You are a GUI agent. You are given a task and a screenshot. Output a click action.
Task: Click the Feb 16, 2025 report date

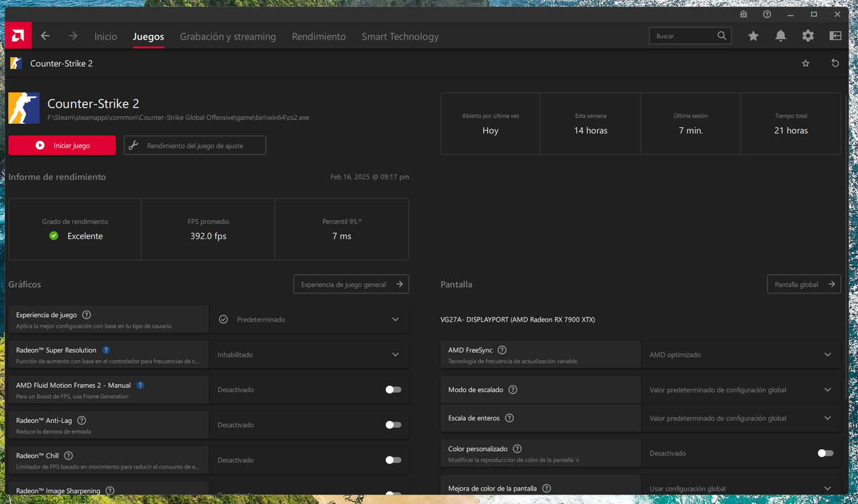tap(369, 177)
